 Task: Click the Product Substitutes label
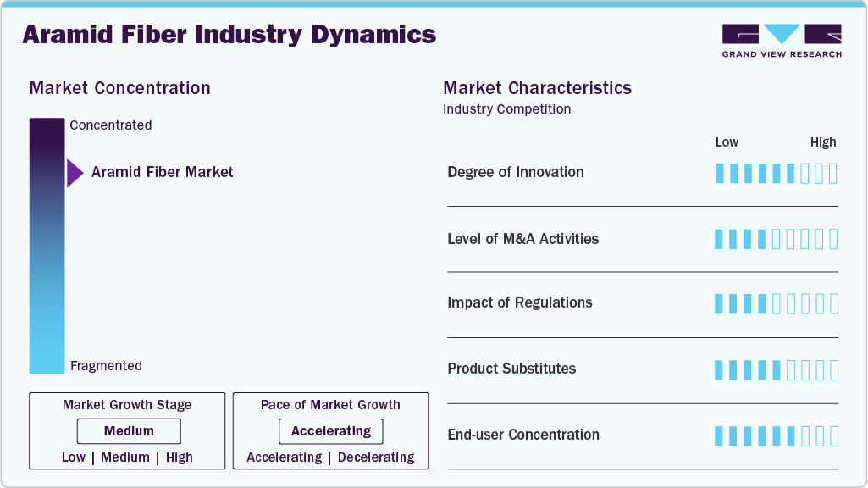(x=511, y=369)
